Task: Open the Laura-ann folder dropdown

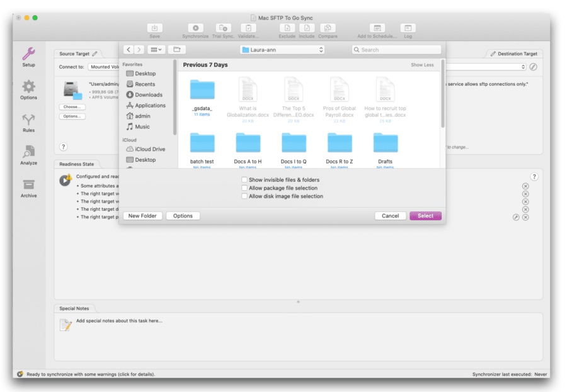Action: pyautogui.click(x=282, y=48)
